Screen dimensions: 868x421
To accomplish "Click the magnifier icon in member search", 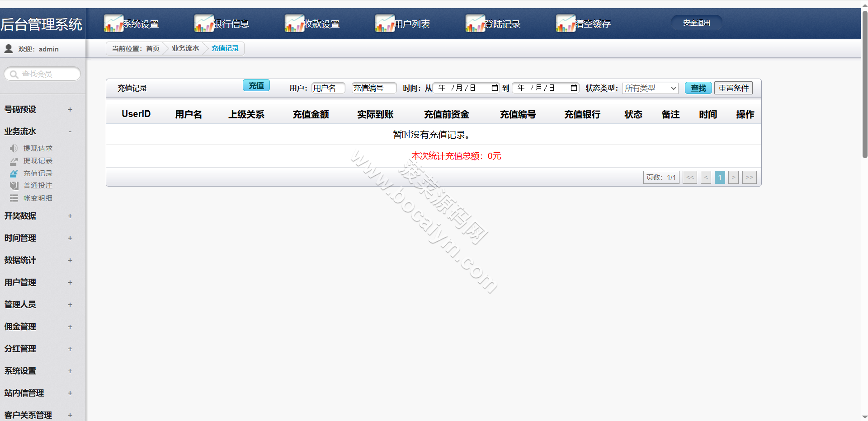I will pos(14,74).
